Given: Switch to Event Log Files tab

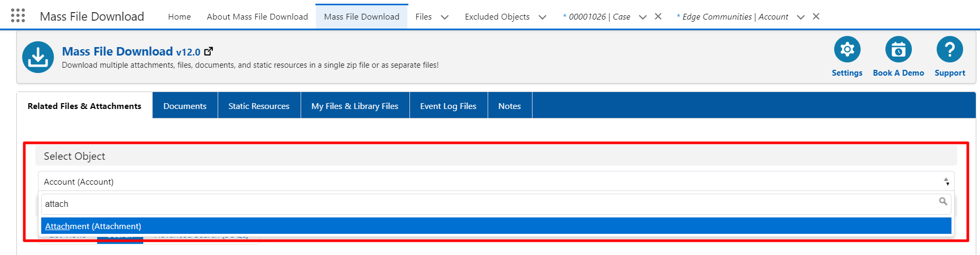Looking at the screenshot, I should 449,106.
